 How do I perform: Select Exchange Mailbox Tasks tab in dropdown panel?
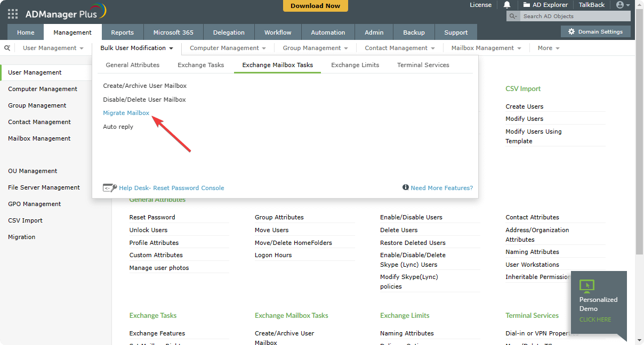pos(278,65)
